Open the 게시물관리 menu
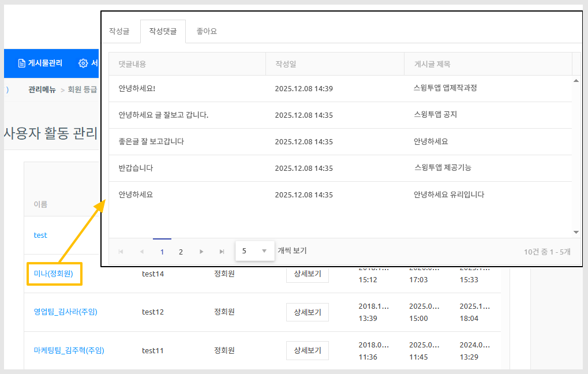Image resolution: width=588 pixels, height=374 pixels. point(45,63)
